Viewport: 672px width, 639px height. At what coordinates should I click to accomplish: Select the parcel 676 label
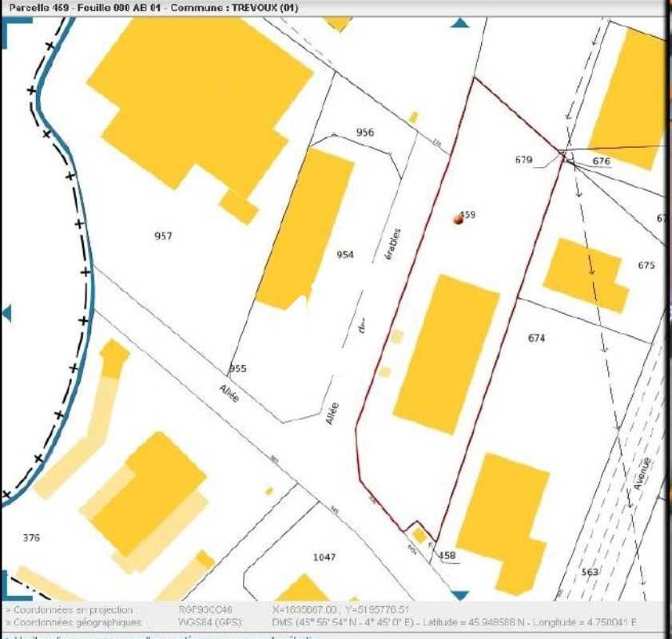[602, 162]
